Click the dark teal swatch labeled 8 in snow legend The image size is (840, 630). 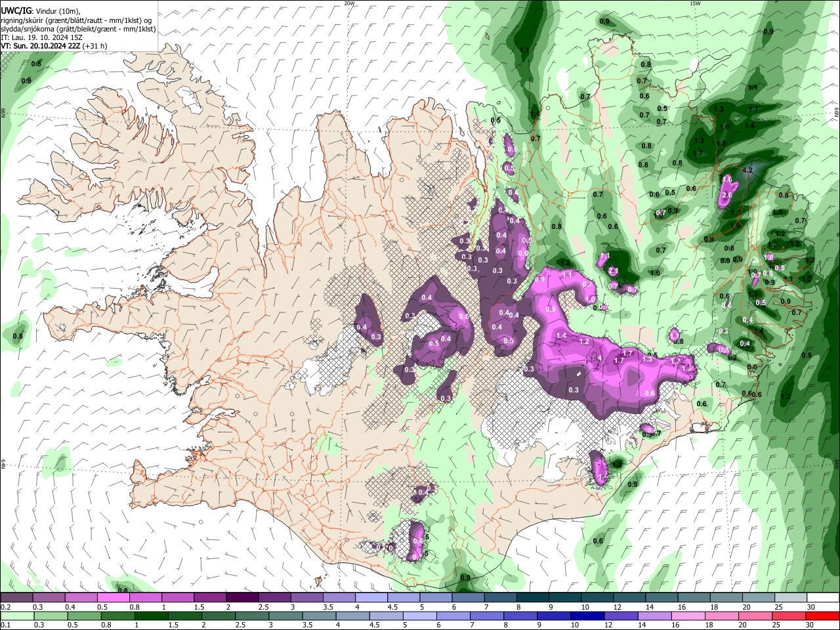(x=533, y=598)
